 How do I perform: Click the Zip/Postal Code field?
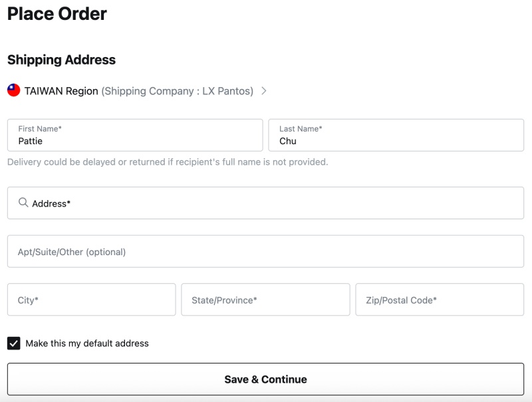click(440, 300)
